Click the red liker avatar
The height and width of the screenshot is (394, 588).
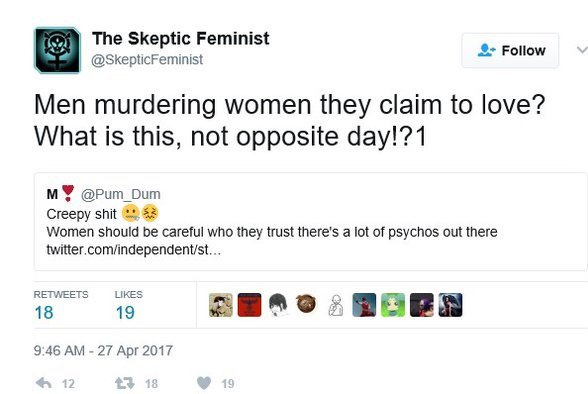pyautogui.click(x=249, y=305)
